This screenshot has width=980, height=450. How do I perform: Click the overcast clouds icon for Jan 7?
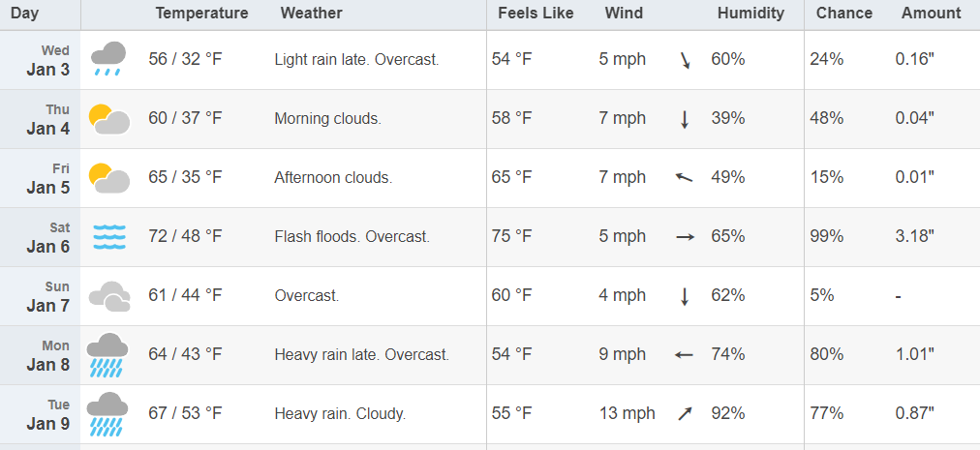click(x=109, y=296)
